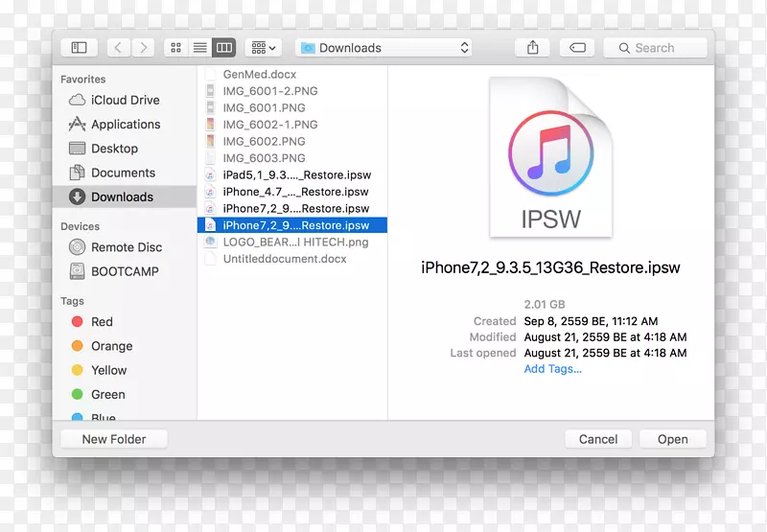Toggle the sidebar visibility button
The image size is (767, 532).
coord(79,47)
